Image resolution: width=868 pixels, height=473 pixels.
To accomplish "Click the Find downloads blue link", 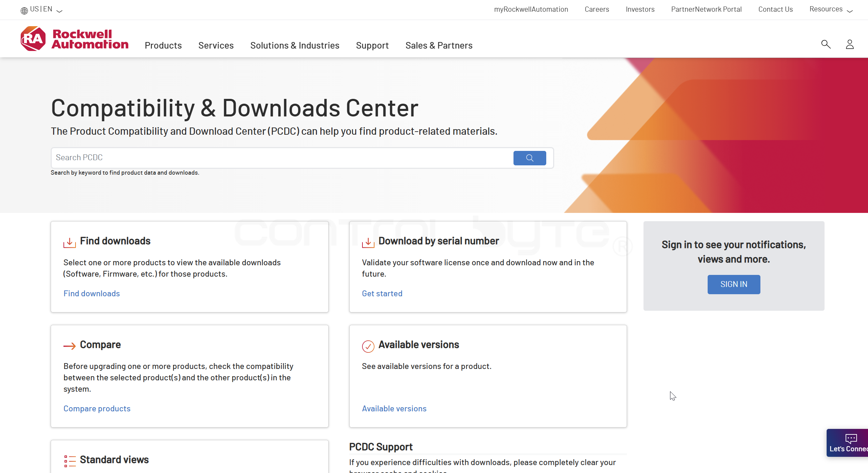I will click(x=92, y=294).
